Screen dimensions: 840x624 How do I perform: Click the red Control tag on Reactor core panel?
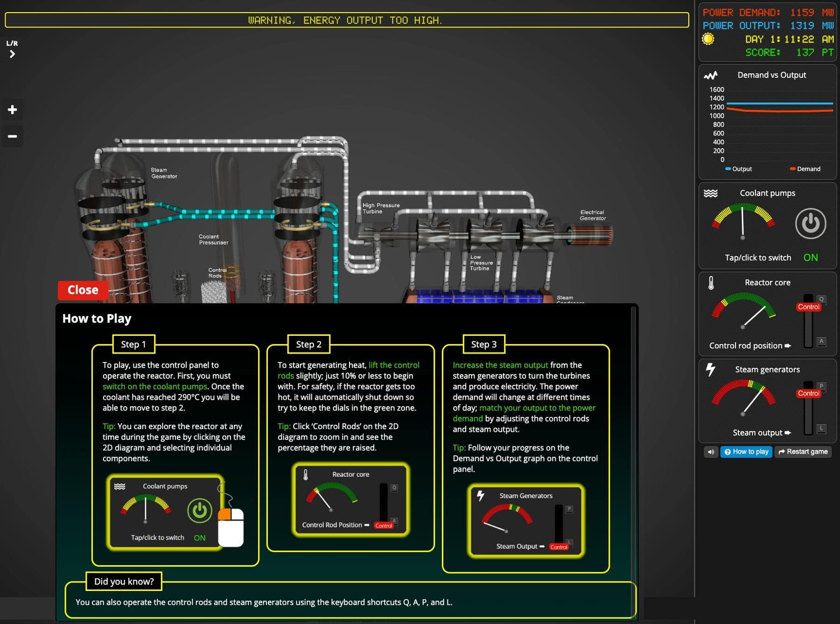point(809,306)
